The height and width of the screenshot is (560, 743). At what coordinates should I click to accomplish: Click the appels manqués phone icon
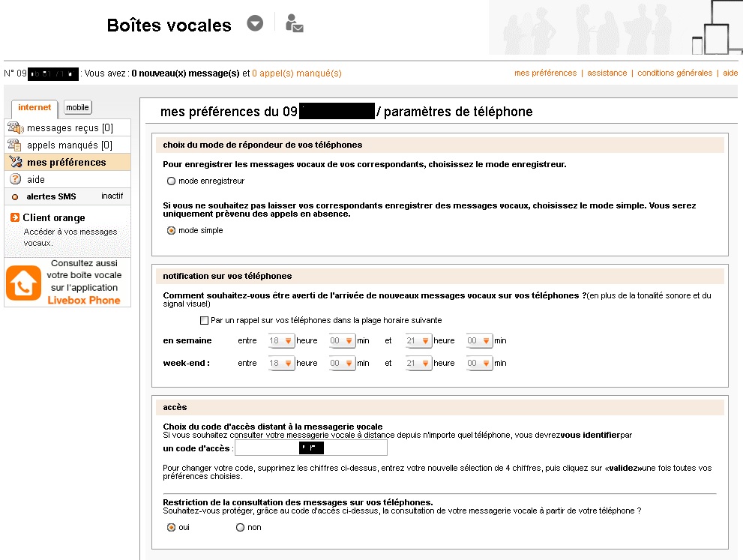[14, 145]
